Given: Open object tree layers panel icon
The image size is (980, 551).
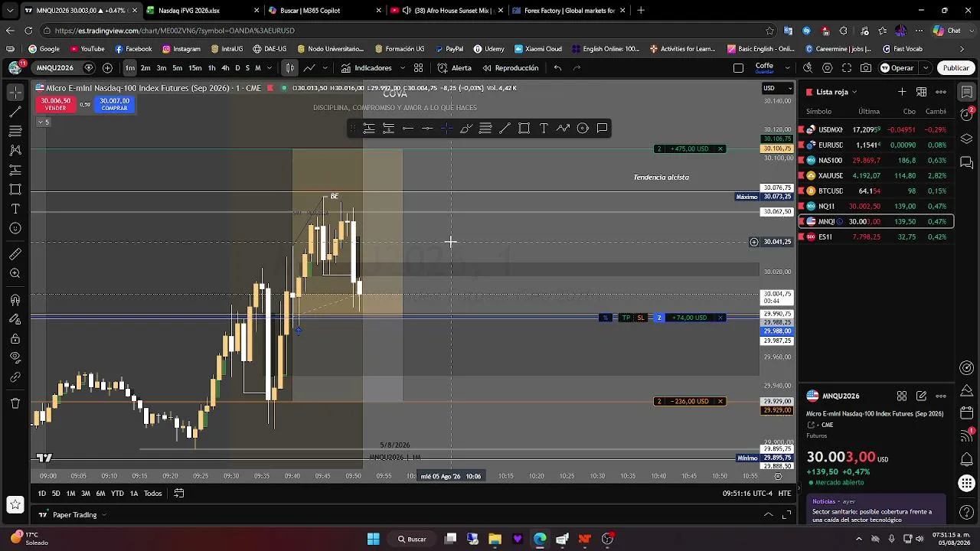Looking at the screenshot, I should click(x=967, y=139).
